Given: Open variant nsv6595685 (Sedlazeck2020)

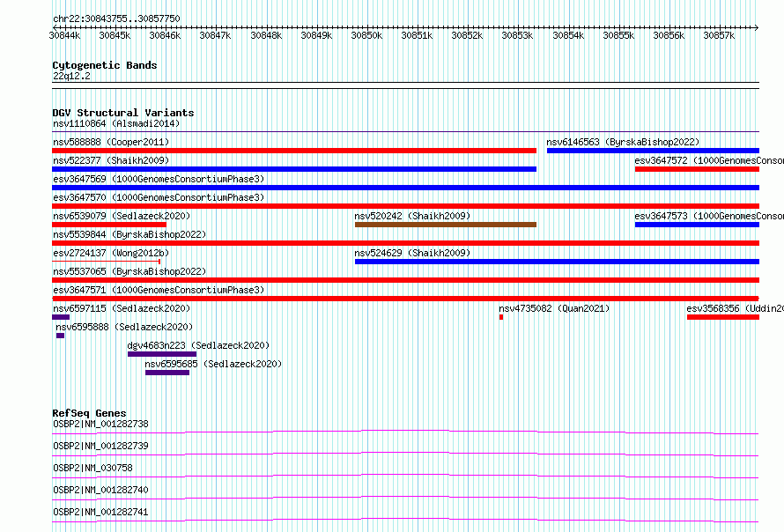Looking at the screenshot, I should (213, 364).
